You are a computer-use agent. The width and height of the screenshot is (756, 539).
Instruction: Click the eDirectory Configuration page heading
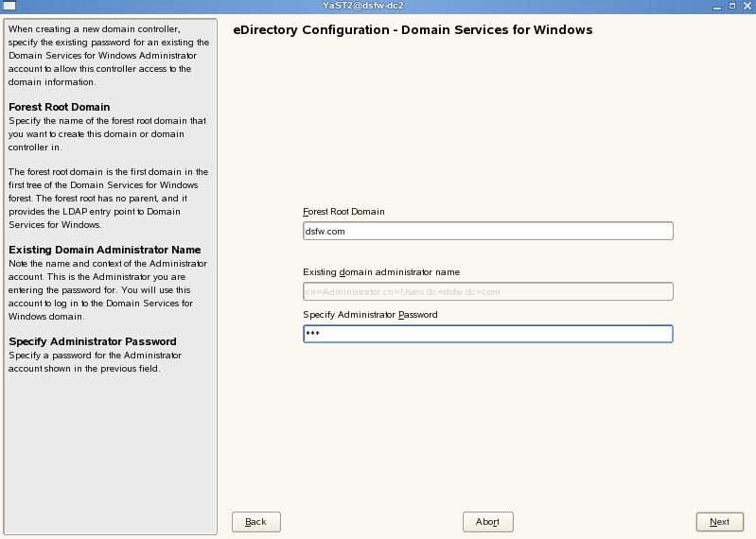tap(413, 30)
